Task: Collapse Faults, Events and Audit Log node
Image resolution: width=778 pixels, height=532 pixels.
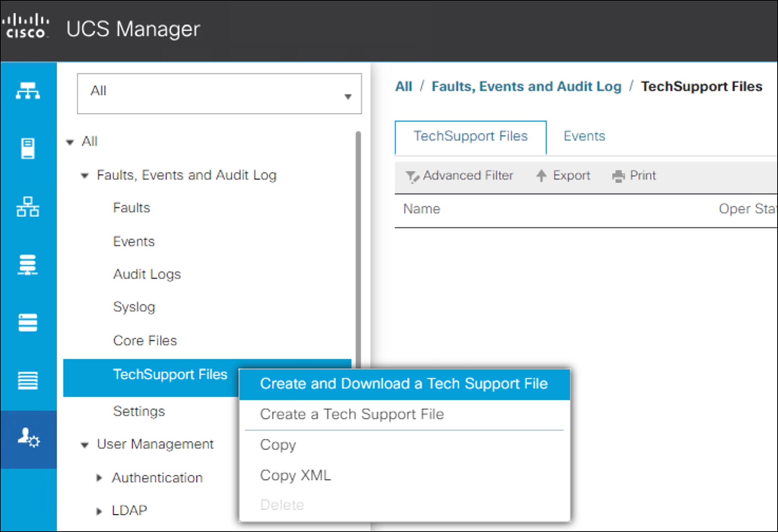Action: 84,176
